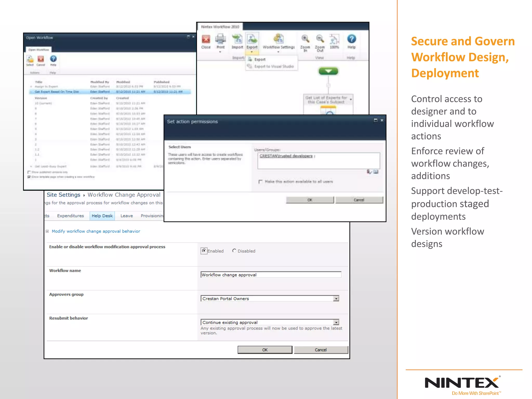Click the green workflow start node
This screenshot has width=532, height=399.
pos(328,71)
